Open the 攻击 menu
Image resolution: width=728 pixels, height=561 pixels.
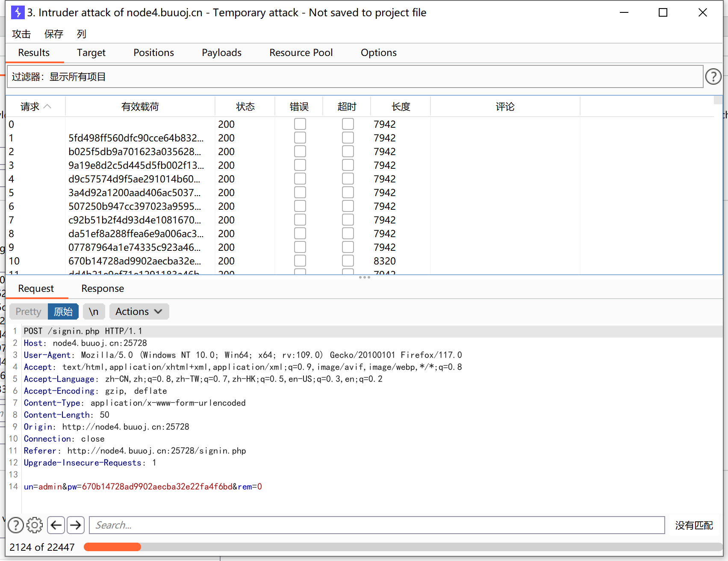(x=21, y=34)
